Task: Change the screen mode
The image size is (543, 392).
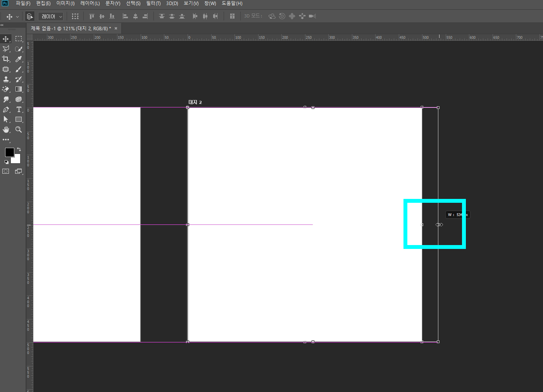Action: (19, 171)
